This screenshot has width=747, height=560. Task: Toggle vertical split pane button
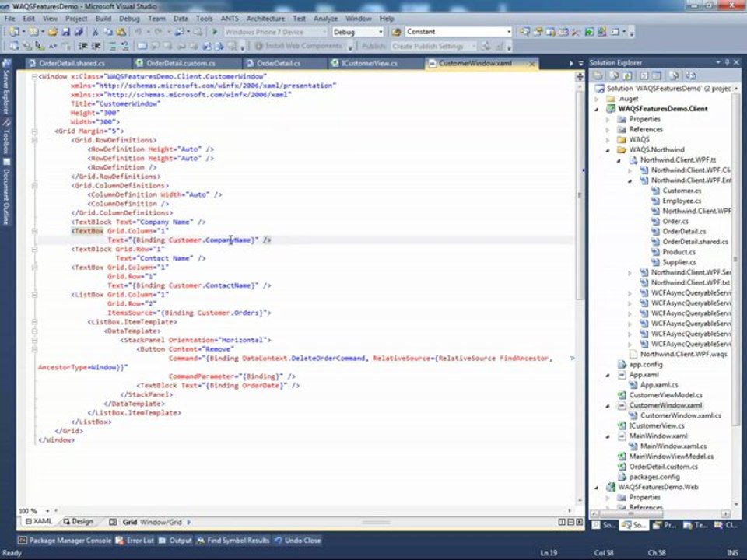[x=562, y=522]
